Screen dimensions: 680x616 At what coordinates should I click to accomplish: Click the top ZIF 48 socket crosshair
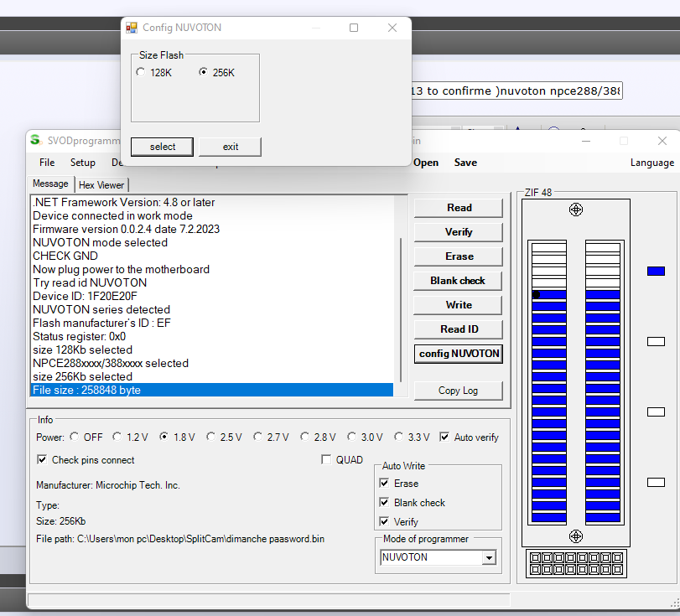click(575, 210)
